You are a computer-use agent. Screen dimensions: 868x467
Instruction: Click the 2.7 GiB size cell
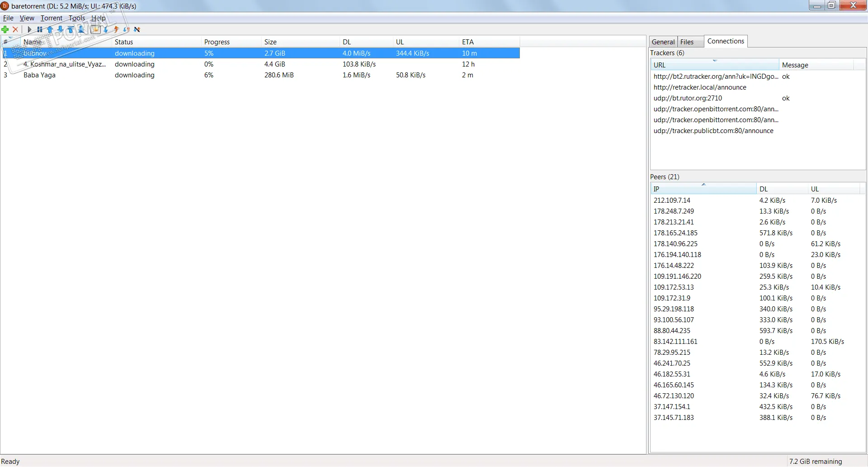(x=274, y=53)
